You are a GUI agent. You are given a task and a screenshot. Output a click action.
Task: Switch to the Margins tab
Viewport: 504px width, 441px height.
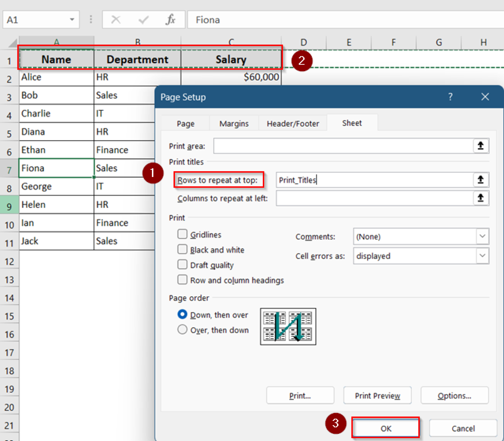(x=234, y=123)
